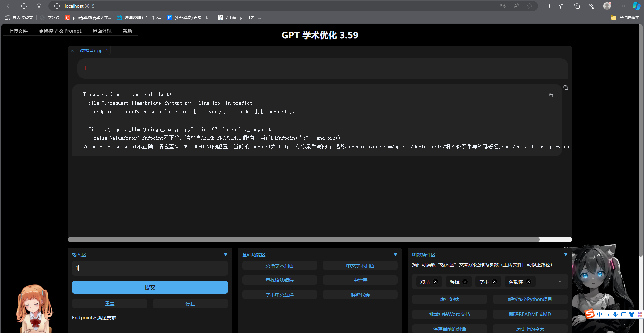Click the 提交 submit button

[x=150, y=287]
